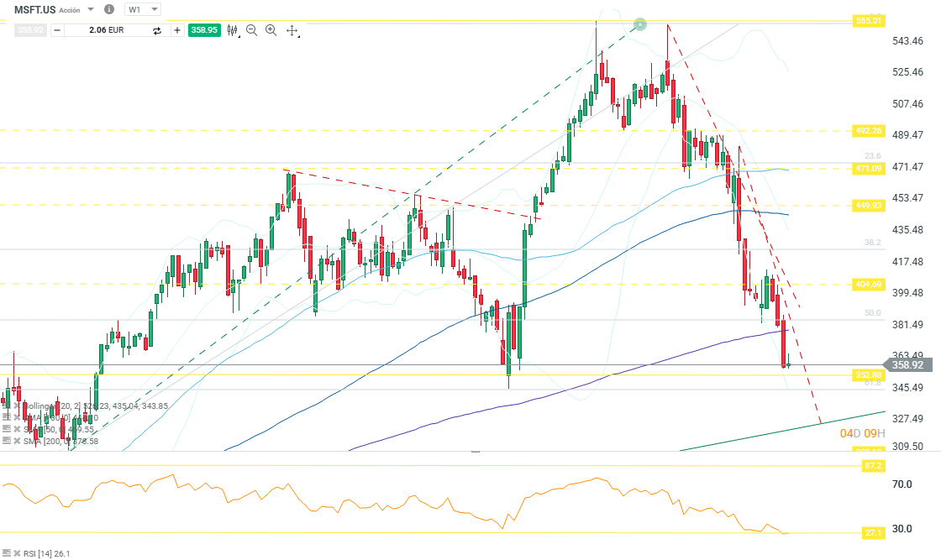The height and width of the screenshot is (560, 941).
Task: Decrease trade volume with minus button
Action: [x=56, y=30]
